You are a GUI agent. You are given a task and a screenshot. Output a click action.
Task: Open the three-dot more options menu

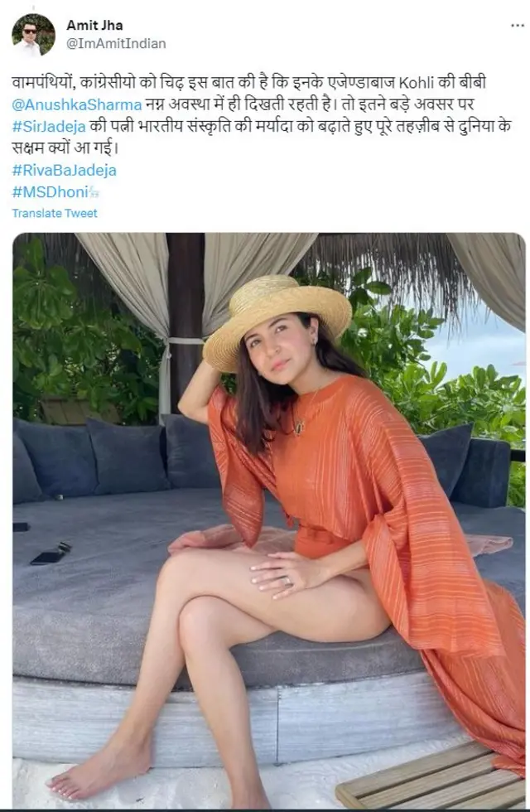[517, 26]
